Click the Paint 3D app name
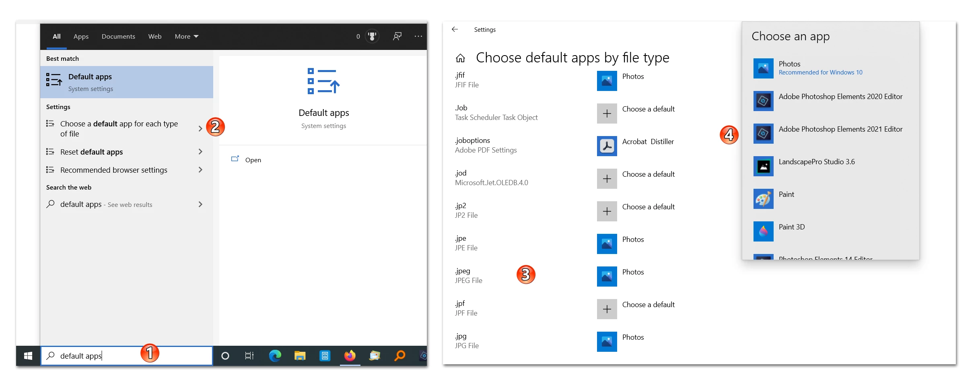The height and width of the screenshot is (386, 980). click(792, 227)
